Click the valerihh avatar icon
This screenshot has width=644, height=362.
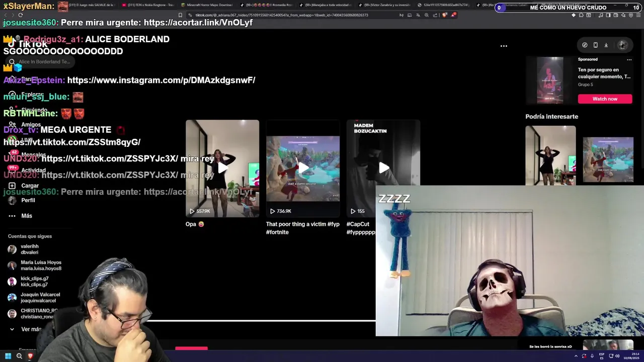tap(12, 249)
